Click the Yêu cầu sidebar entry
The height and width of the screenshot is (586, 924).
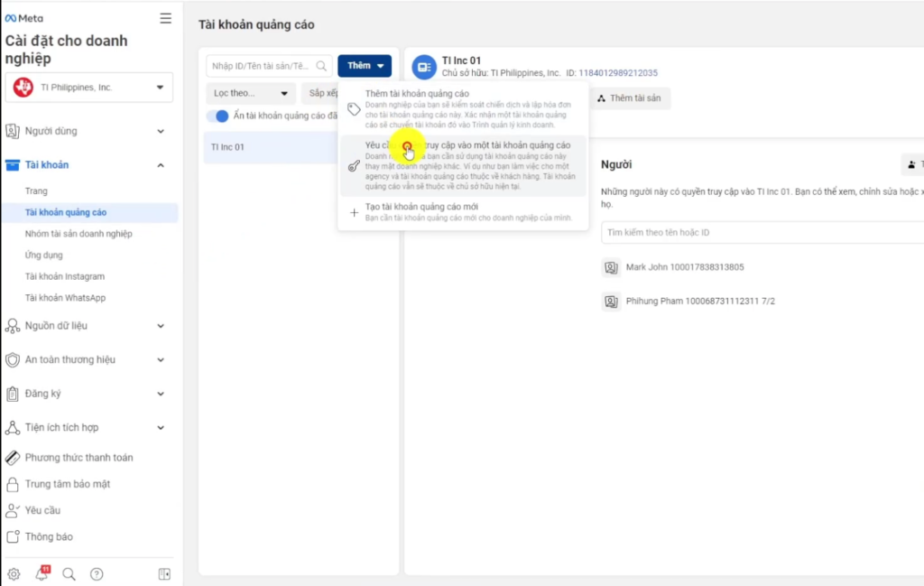click(x=42, y=510)
